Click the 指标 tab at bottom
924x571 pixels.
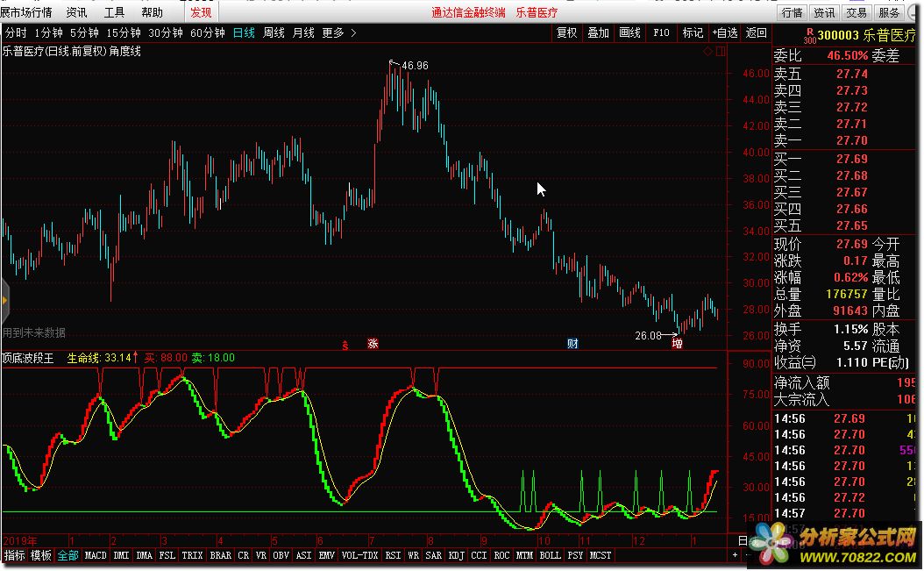pos(15,556)
